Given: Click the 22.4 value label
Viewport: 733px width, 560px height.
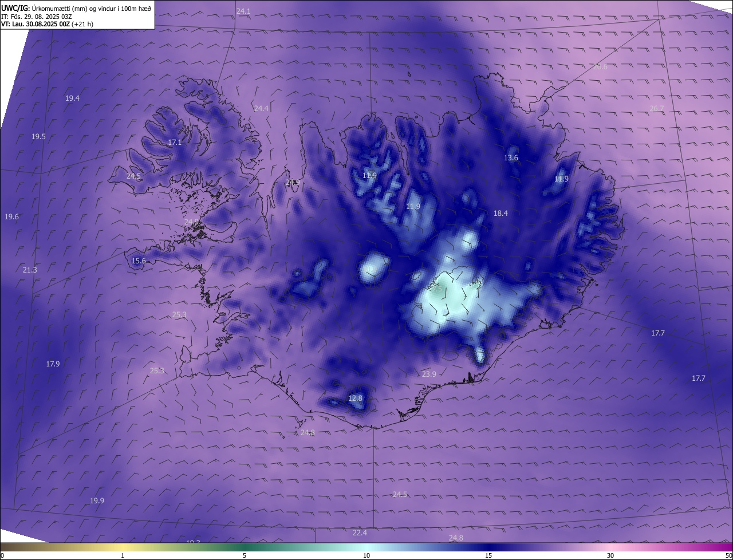Looking at the screenshot, I should click(360, 533).
